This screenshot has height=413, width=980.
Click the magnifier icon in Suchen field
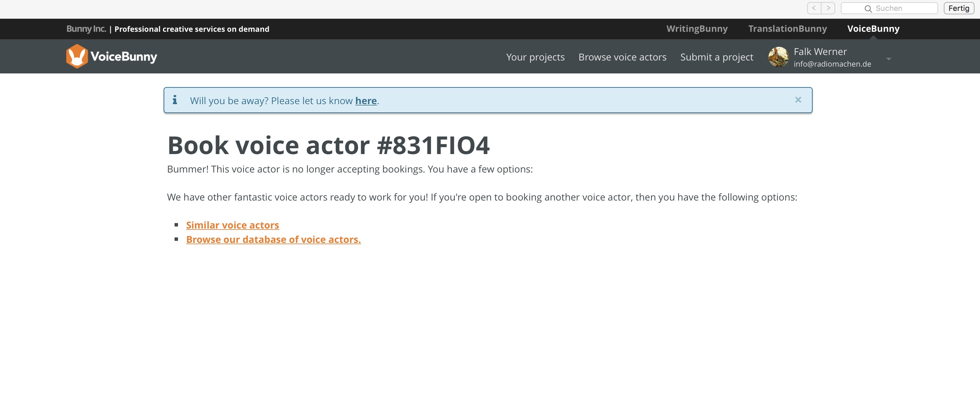coord(868,8)
